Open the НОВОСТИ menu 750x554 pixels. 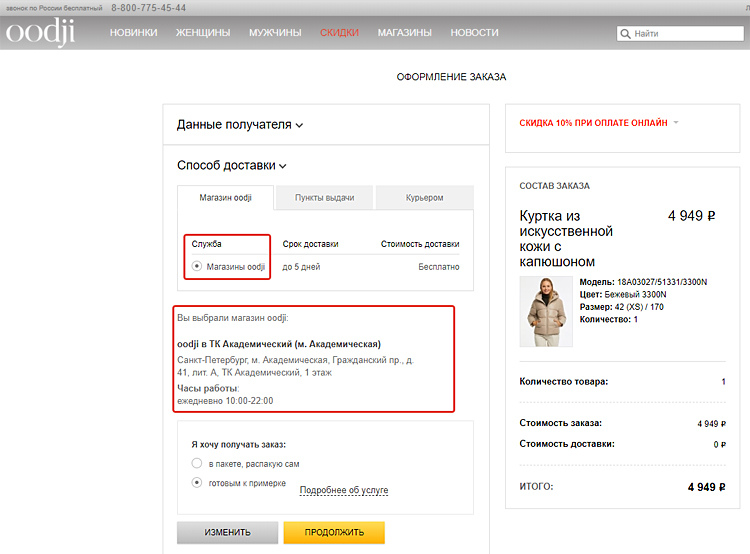(474, 33)
